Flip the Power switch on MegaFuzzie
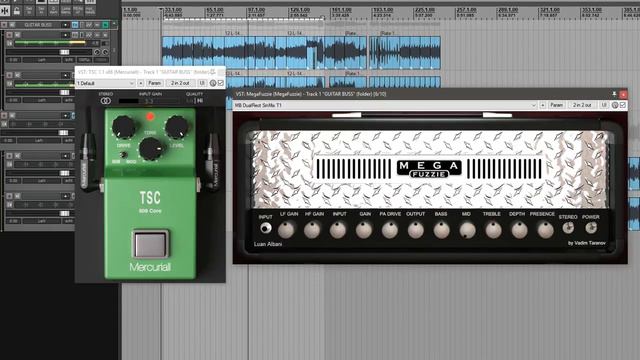Image resolution: width=640 pixels, height=360 pixels. 591,228
